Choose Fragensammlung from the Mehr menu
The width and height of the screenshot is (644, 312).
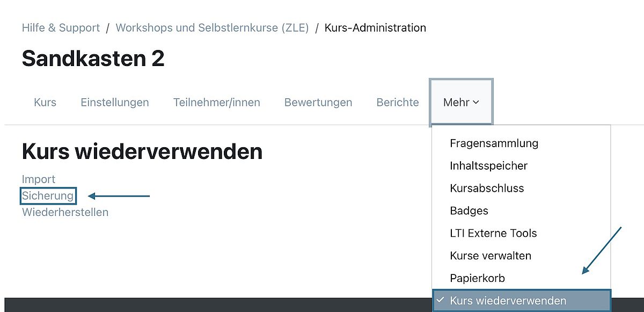(494, 143)
